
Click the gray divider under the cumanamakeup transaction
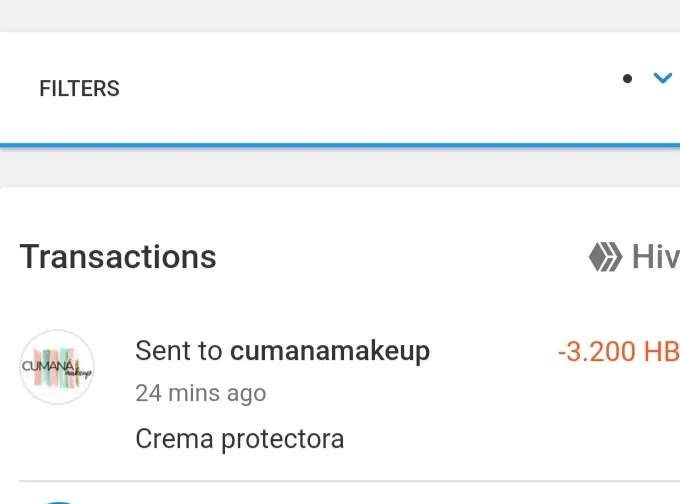coord(350,481)
